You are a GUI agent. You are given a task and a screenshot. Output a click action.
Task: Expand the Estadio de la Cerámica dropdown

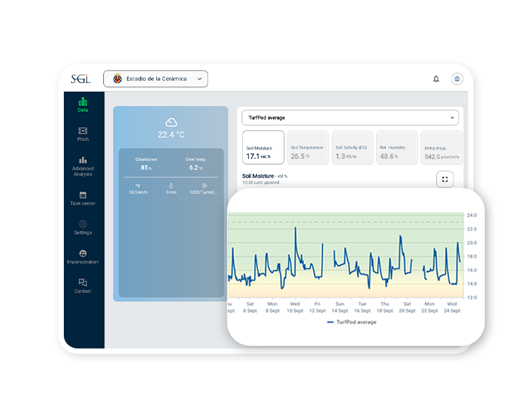156,78
